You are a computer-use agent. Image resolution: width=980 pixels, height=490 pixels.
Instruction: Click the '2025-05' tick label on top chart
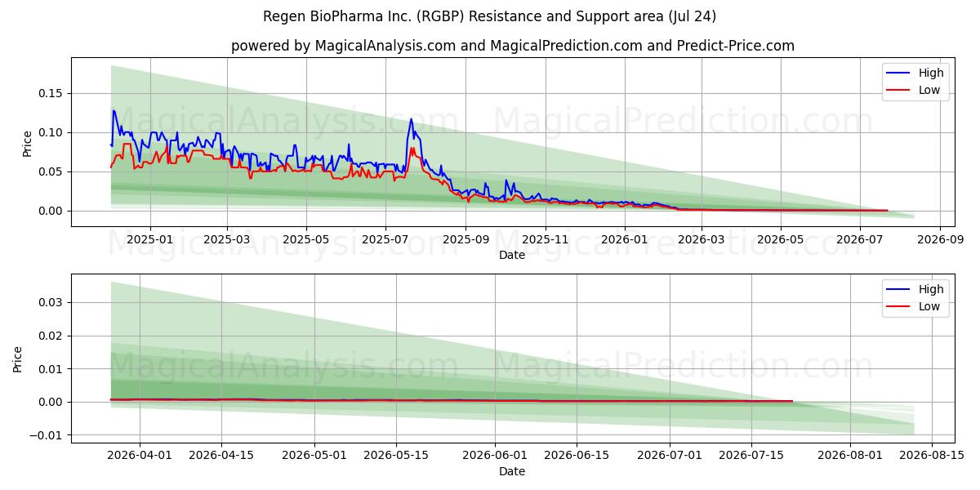[306, 239]
